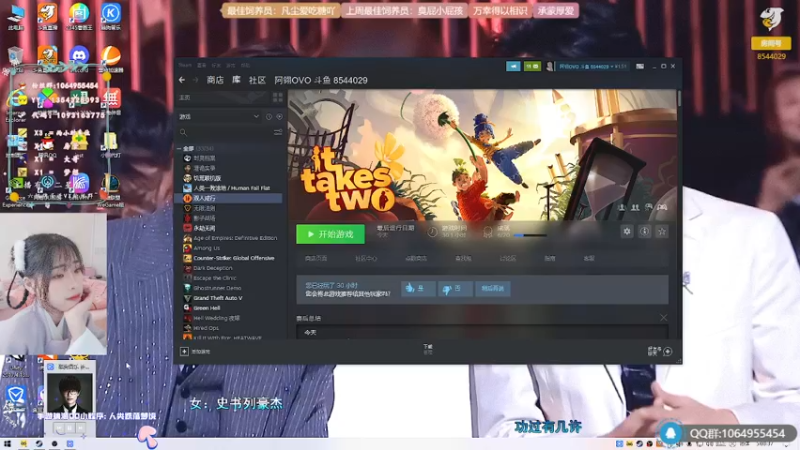Screen dimensions: 800x450
Task: Click thumbs-up 是 recommend button
Action: pyautogui.click(x=418, y=289)
